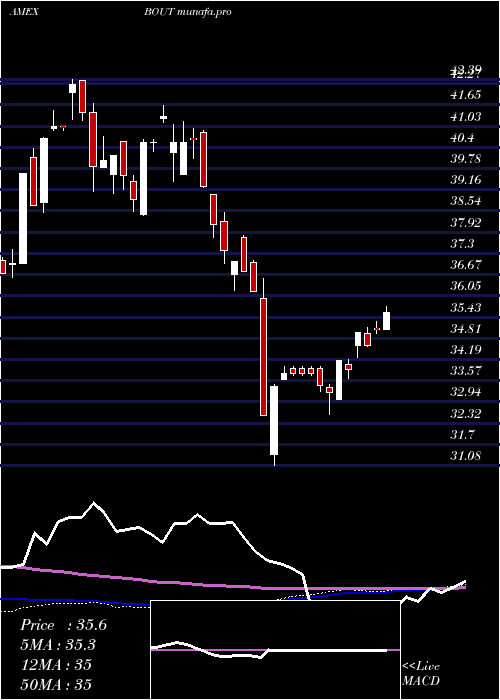Choose the 32.32 price axis label
Viewport: 500px width, 700px height.
coord(466,413)
